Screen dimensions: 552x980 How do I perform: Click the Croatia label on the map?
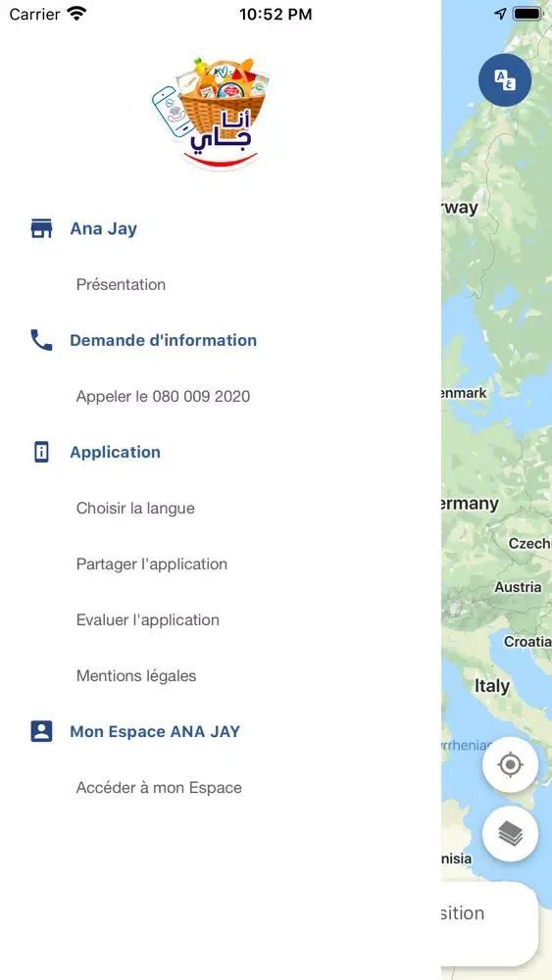(x=527, y=641)
